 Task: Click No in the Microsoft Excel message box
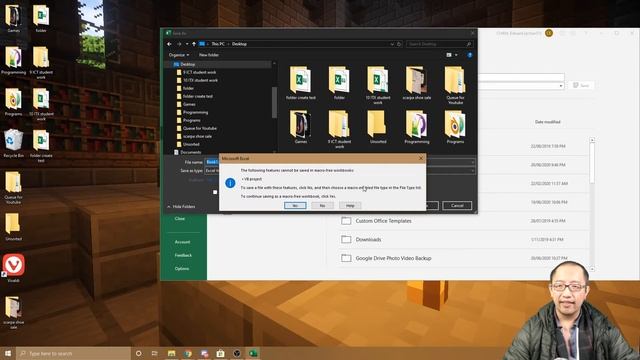pos(322,206)
